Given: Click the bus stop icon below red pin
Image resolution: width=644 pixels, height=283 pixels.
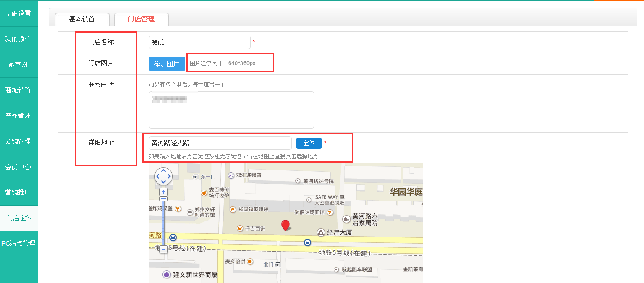Looking at the screenshot, I should click(308, 242).
